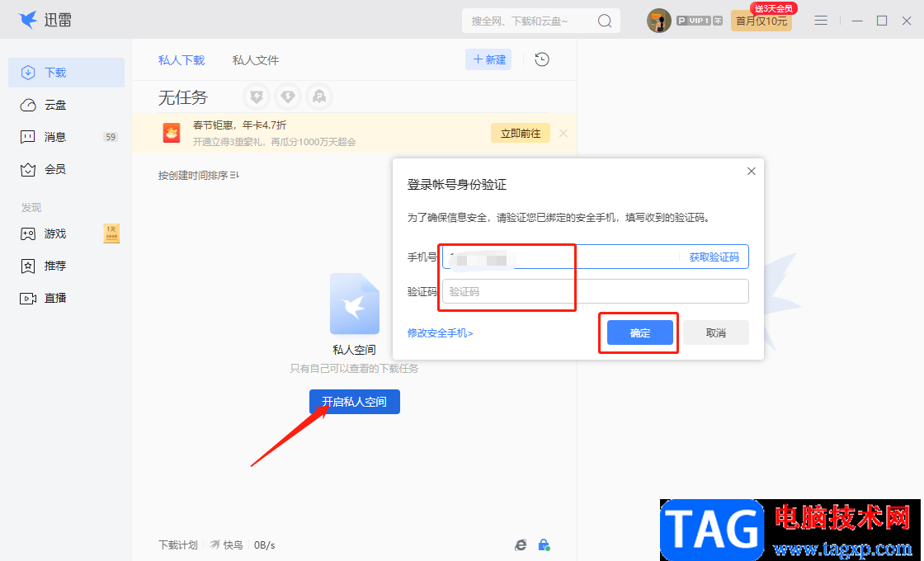Click the 59 unread messages badge
Viewport: 924px width, 561px height.
tap(111, 137)
